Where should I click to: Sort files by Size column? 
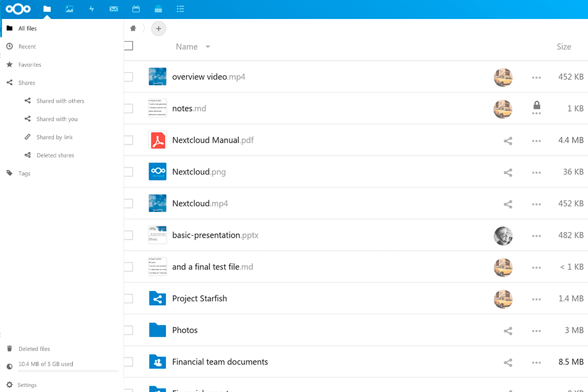click(x=563, y=47)
